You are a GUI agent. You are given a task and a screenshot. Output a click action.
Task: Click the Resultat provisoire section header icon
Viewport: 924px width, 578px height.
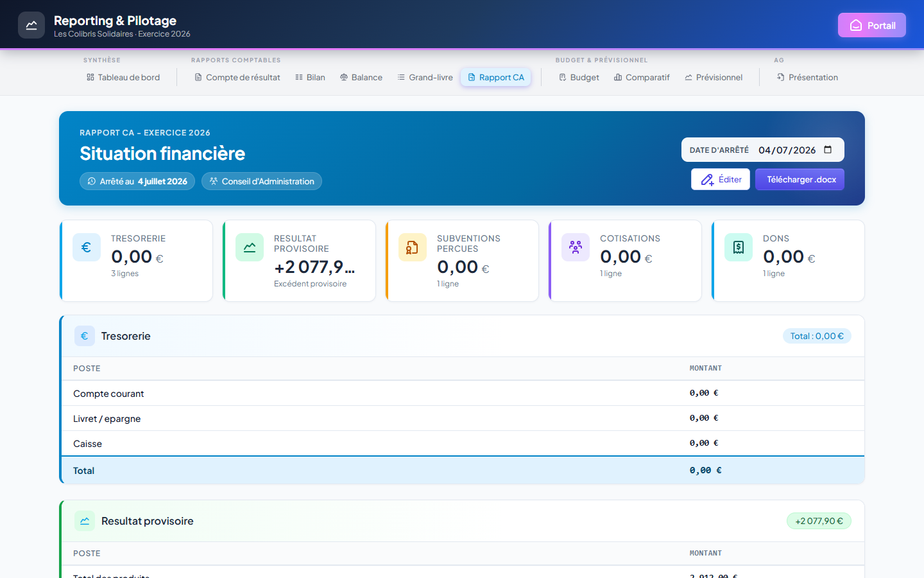point(85,521)
